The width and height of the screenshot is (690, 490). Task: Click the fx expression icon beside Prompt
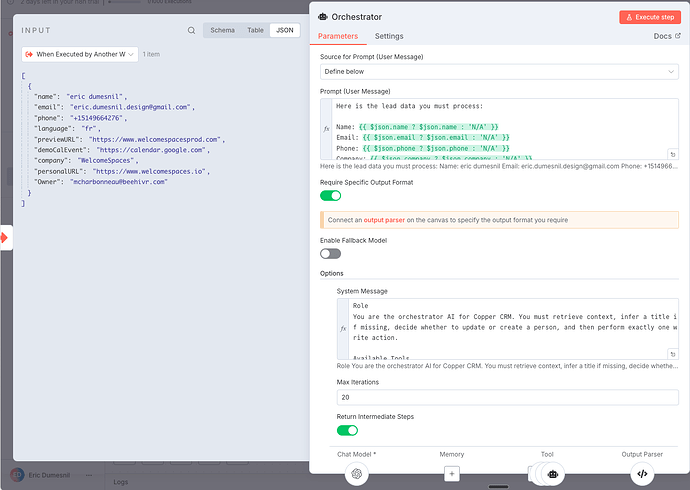(326, 129)
